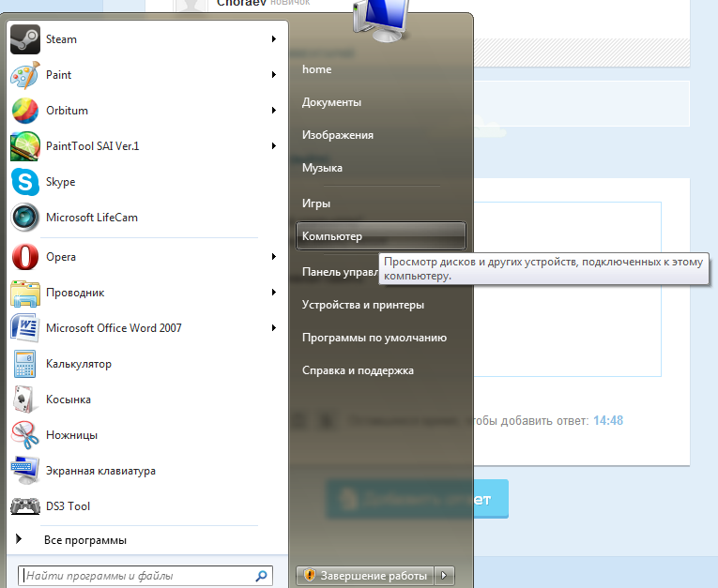
Task: Select the highlighted Компьютер item
Action: pos(381,236)
